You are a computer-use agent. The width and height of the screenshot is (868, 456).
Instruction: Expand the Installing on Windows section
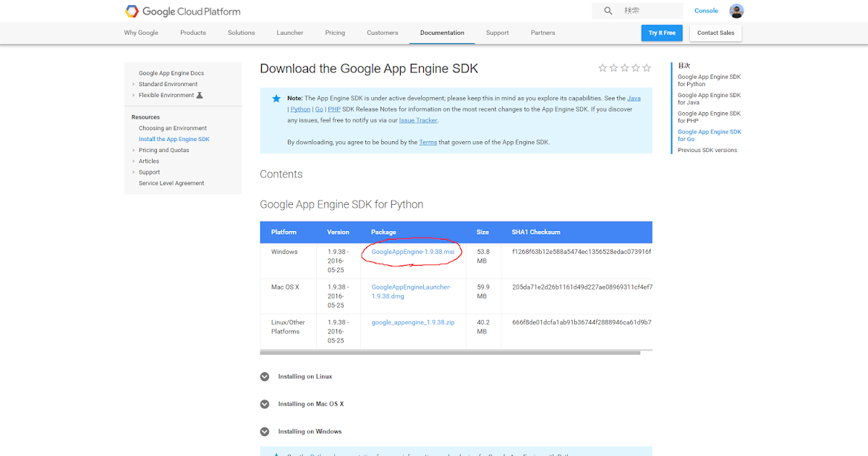pyautogui.click(x=265, y=431)
